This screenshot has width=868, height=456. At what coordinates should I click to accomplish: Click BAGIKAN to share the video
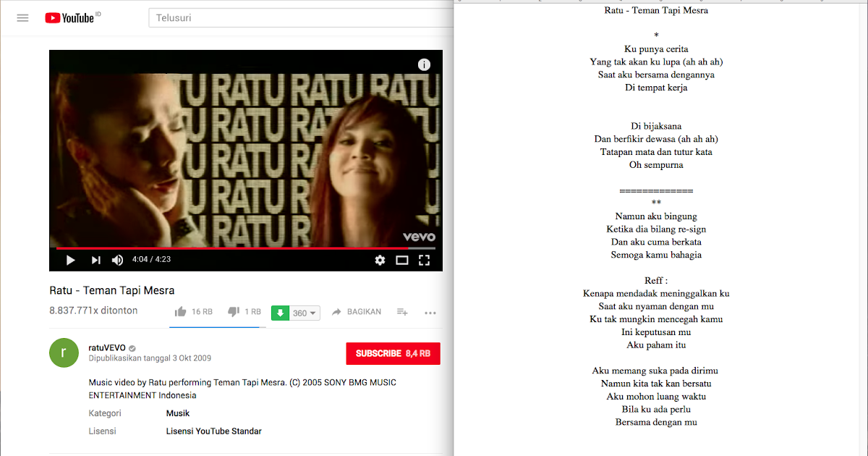357,312
